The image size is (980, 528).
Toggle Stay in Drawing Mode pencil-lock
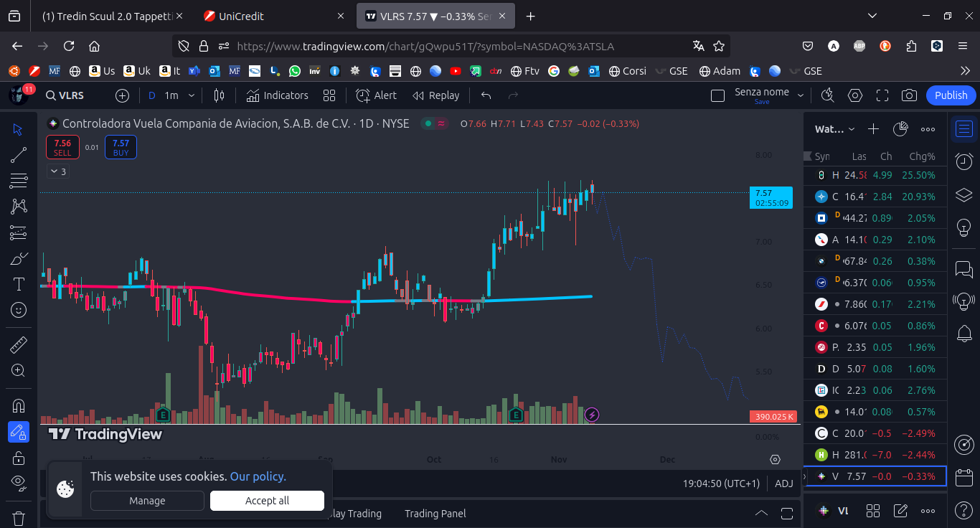[19, 432]
